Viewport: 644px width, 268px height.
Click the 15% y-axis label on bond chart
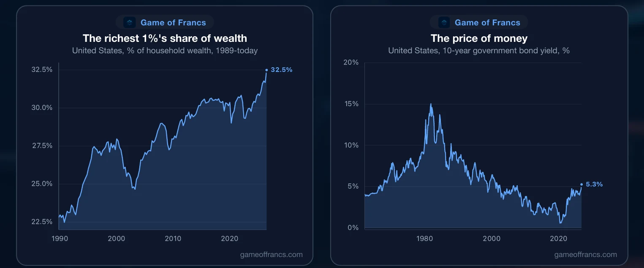351,104
